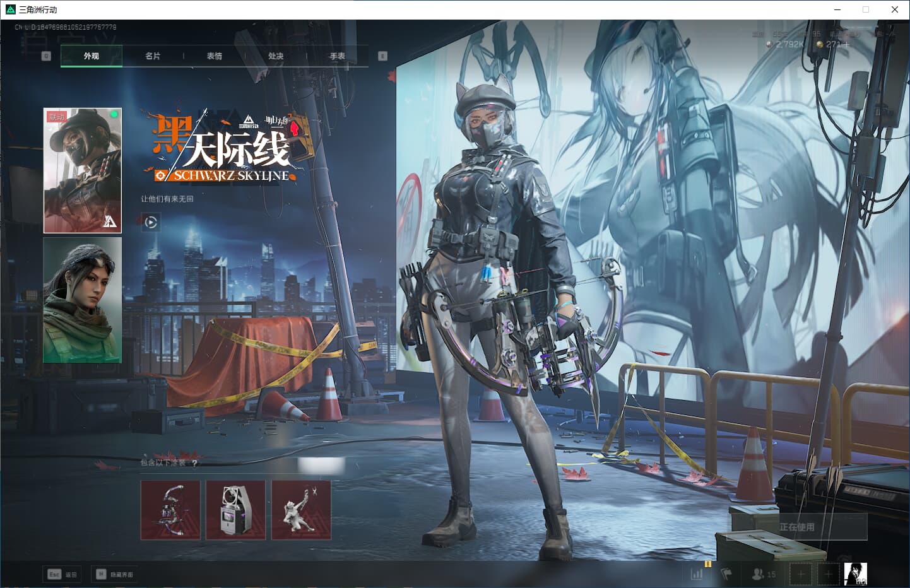The height and width of the screenshot is (588, 910).
Task: Add teammate in second empty plus slot
Action: click(828, 574)
